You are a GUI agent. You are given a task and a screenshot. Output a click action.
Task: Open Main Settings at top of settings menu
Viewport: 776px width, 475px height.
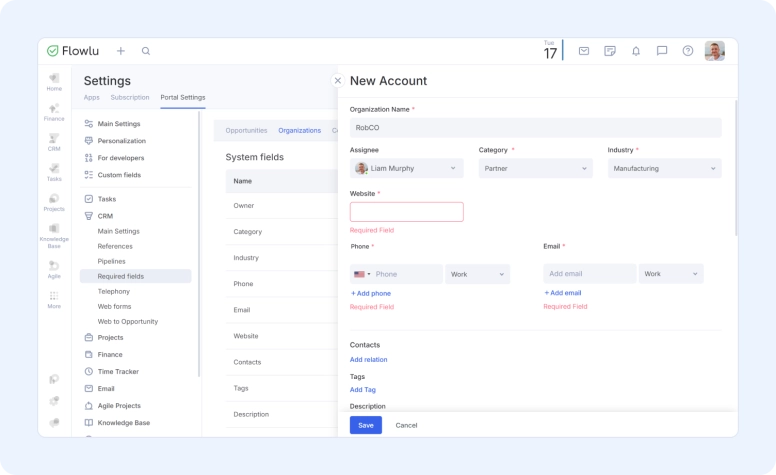click(x=119, y=124)
